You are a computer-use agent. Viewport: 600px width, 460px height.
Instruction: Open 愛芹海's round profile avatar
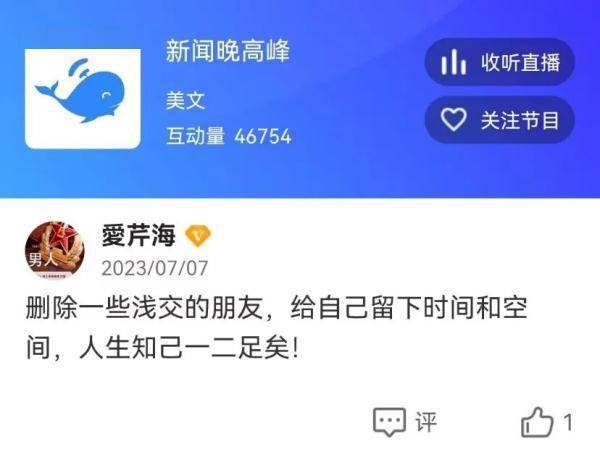coord(55,251)
